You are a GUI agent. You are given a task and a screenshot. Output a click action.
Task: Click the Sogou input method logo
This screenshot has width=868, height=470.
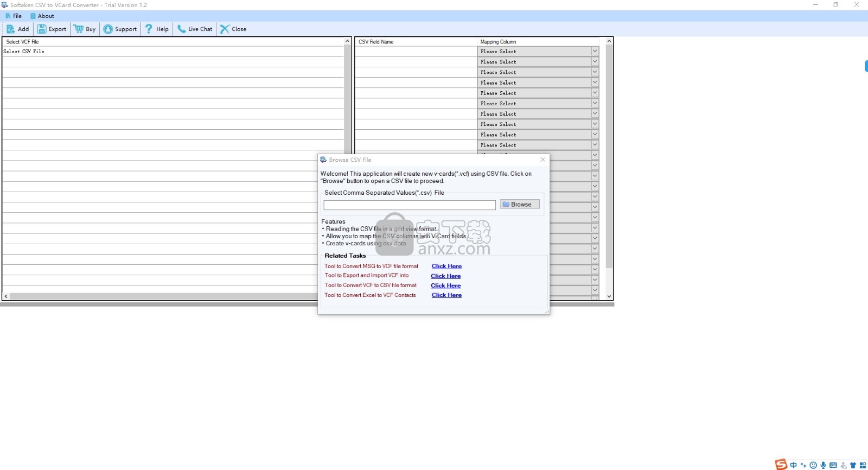[x=781, y=465]
